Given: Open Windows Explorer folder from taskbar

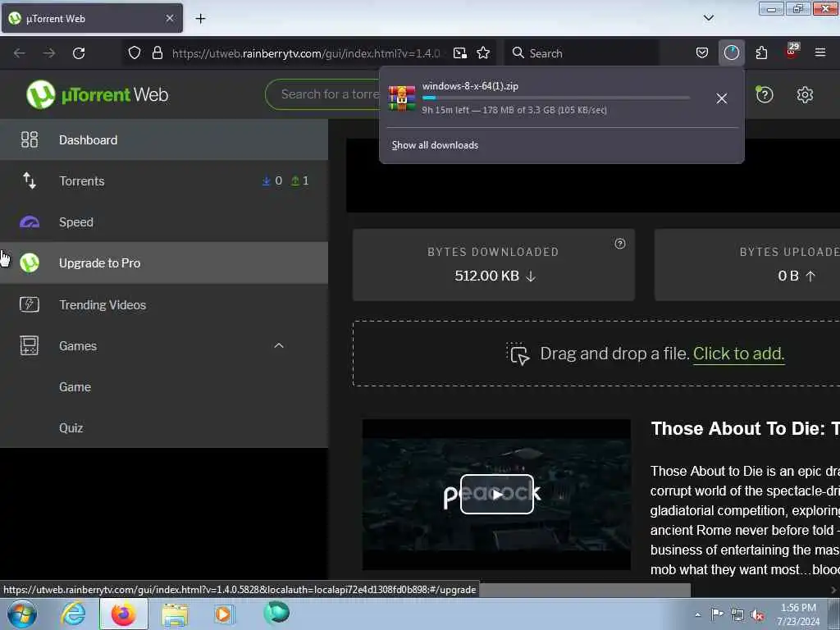Looking at the screenshot, I should [x=175, y=614].
